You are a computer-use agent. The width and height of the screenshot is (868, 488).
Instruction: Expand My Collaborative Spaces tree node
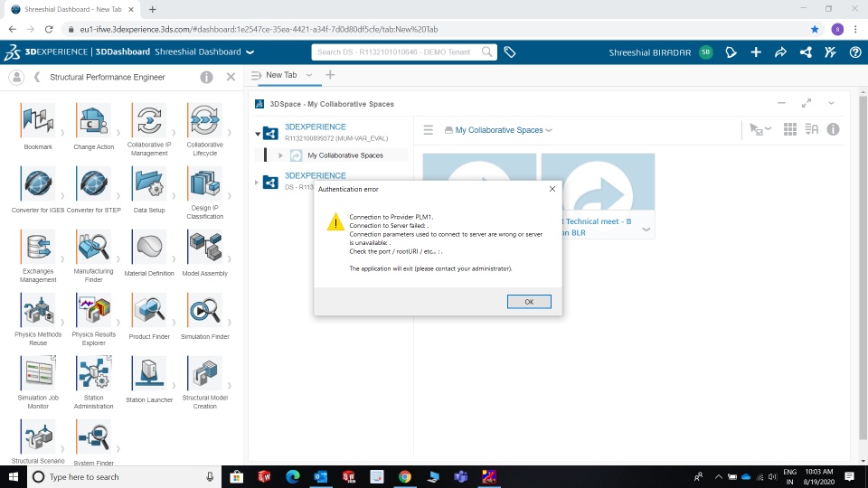pos(280,155)
